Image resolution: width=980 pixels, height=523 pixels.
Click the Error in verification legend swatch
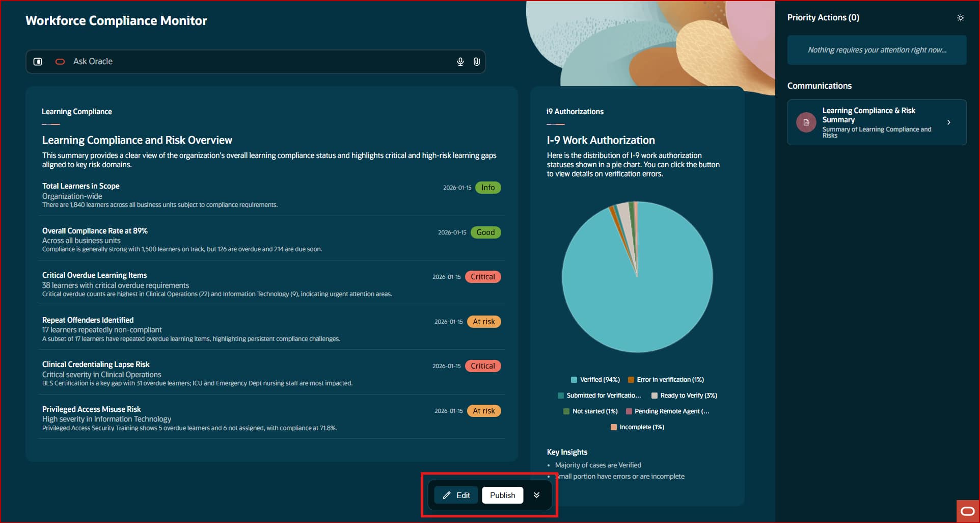(x=631, y=380)
